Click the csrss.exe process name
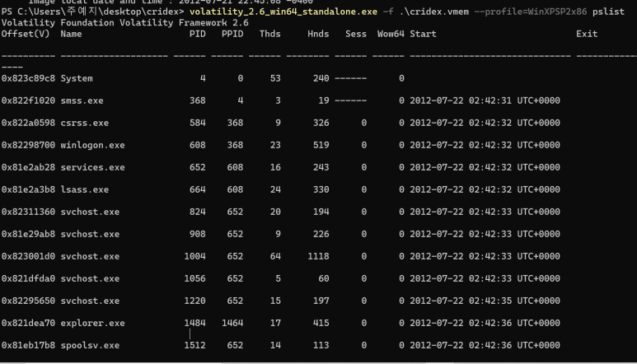This screenshot has height=364, width=637. point(85,123)
